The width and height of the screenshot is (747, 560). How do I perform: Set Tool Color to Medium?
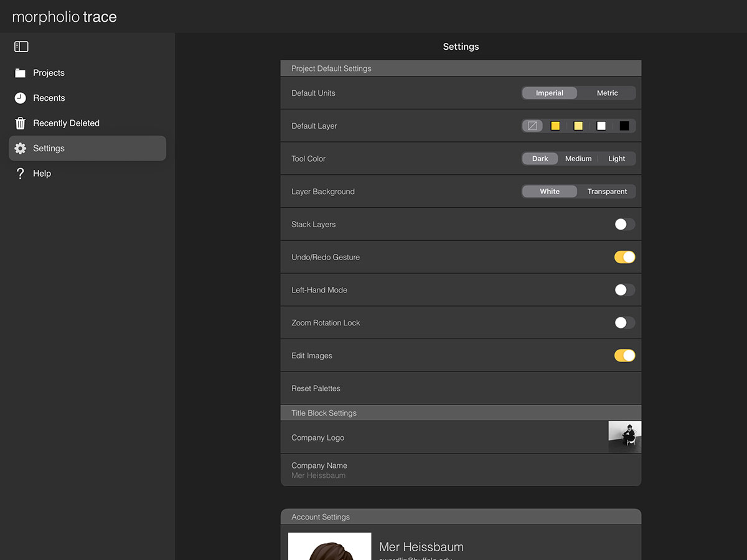(578, 159)
